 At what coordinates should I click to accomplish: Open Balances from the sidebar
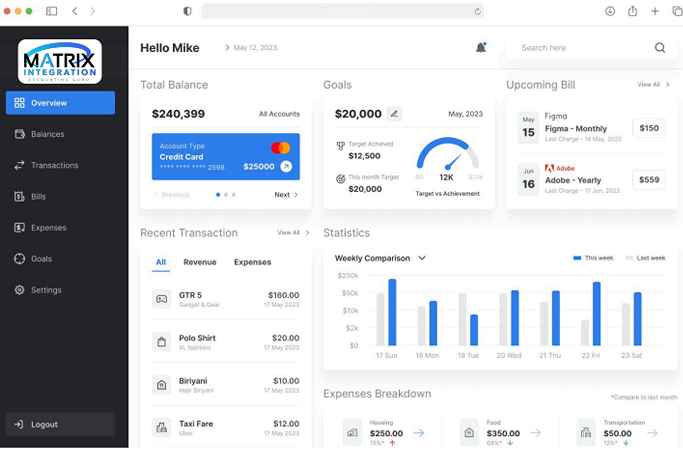pyautogui.click(x=47, y=134)
